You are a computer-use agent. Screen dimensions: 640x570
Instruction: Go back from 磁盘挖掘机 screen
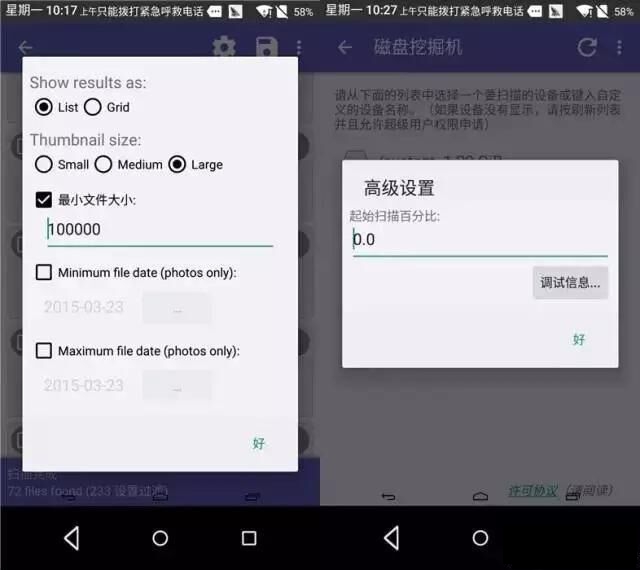point(345,47)
